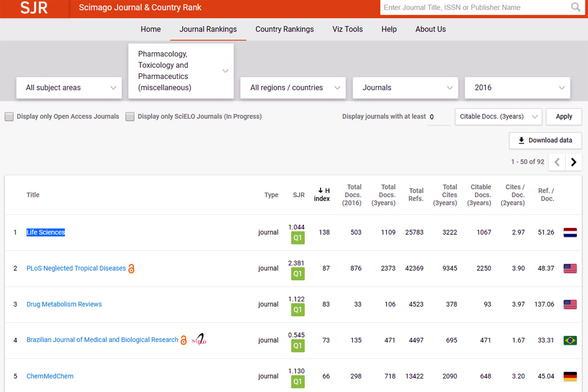588x392 pixels.
Task: Click US flag in PLoS Neglected row
Action: click(x=570, y=268)
